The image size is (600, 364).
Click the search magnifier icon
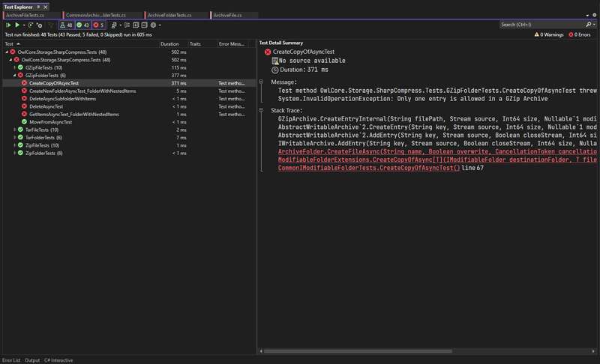point(589,25)
